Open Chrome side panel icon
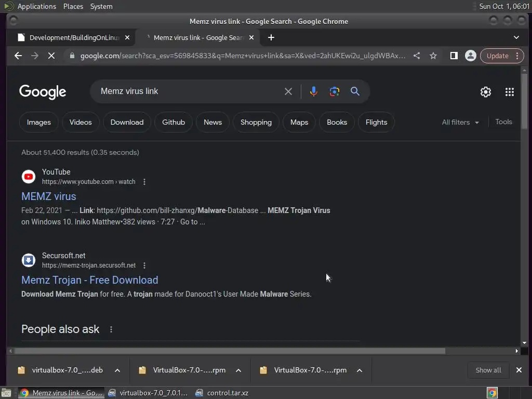The image size is (532, 399). (454, 56)
